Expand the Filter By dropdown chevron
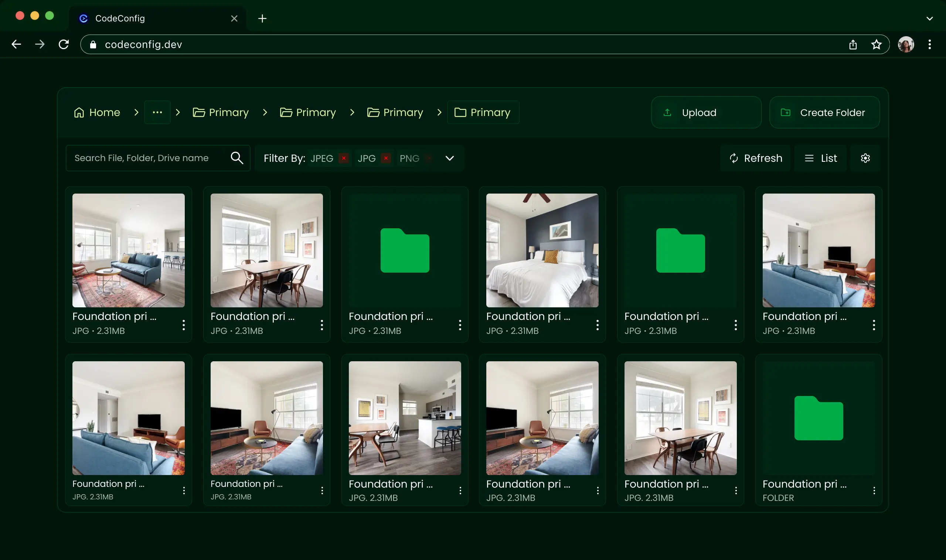 [x=449, y=158]
